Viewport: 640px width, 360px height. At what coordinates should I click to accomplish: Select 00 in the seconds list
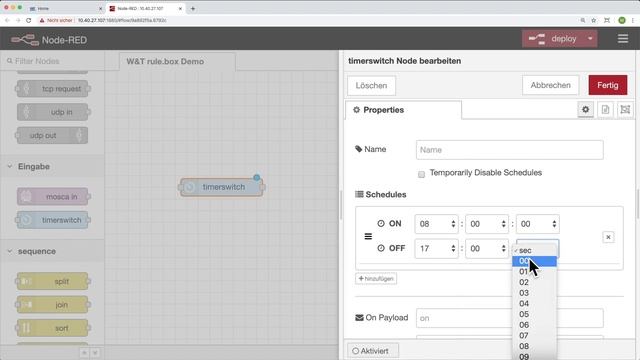[534, 261]
